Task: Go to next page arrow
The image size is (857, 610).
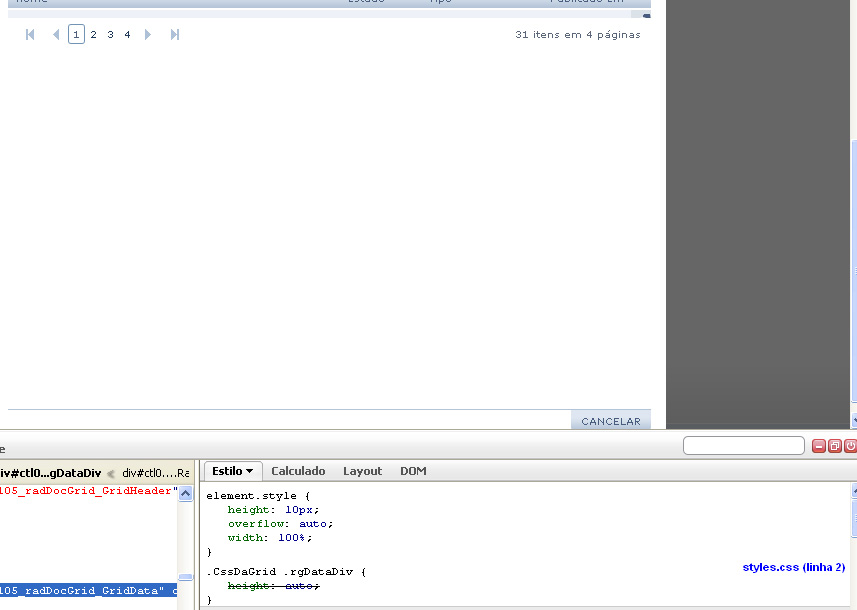Action: [148, 34]
